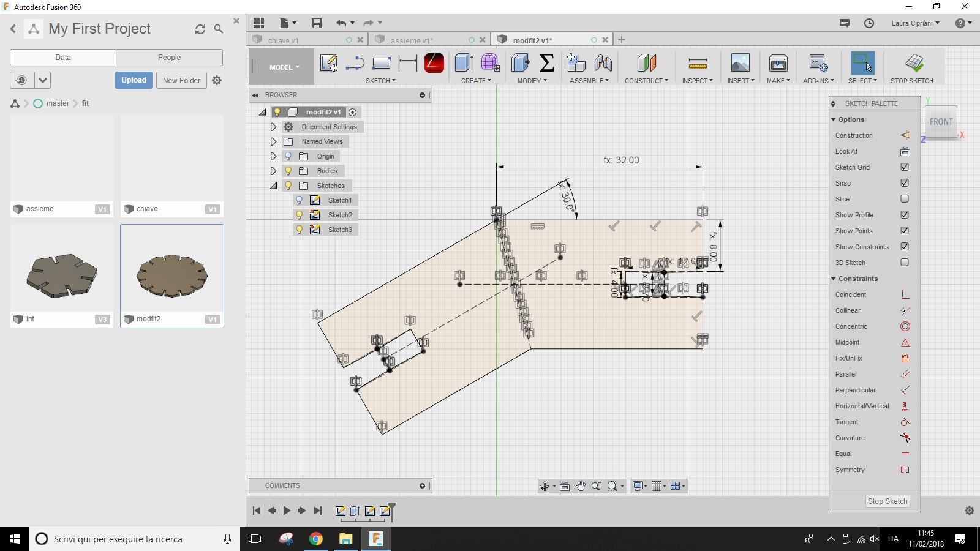Switch to the assieme v1* tab
Image resolution: width=980 pixels, height=551 pixels.
point(411,40)
